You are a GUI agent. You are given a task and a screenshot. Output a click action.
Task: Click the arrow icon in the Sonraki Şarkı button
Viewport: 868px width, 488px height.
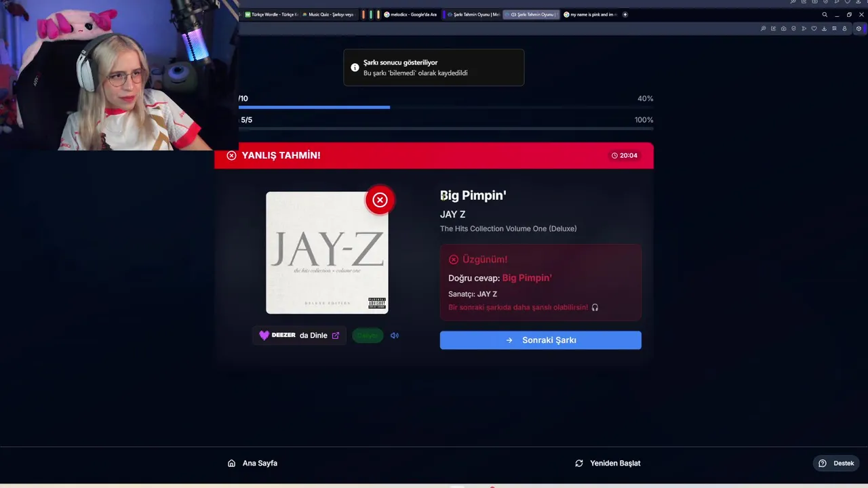tap(509, 340)
